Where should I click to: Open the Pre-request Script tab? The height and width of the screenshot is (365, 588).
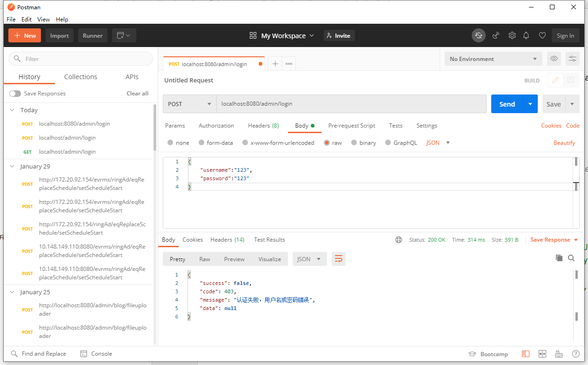(352, 126)
